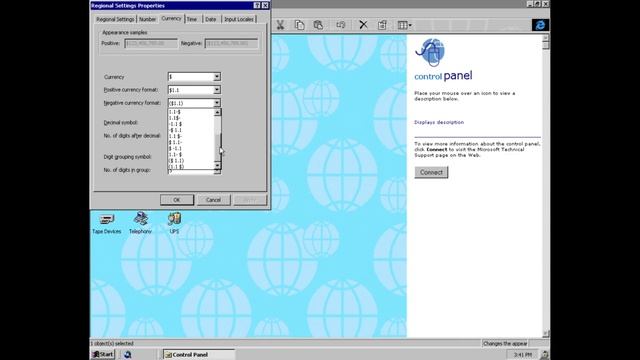Switch to the Regional Settings tab
Image resolution: width=640 pixels, height=360 pixels.
tap(115, 19)
